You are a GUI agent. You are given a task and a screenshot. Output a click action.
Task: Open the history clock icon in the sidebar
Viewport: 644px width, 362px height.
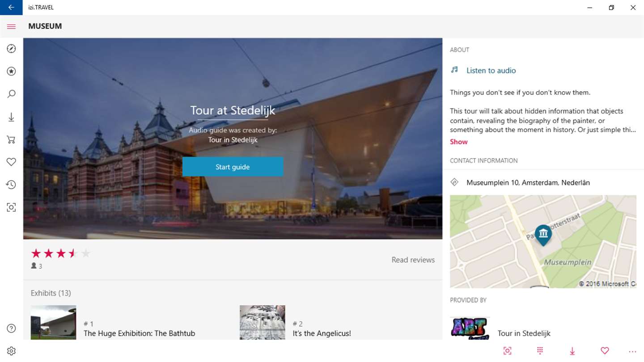(11, 185)
